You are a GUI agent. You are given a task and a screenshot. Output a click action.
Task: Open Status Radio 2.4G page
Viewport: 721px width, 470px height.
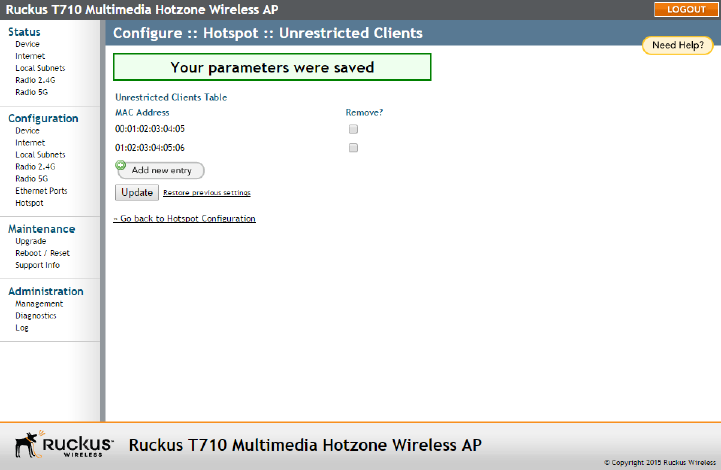[x=35, y=80]
